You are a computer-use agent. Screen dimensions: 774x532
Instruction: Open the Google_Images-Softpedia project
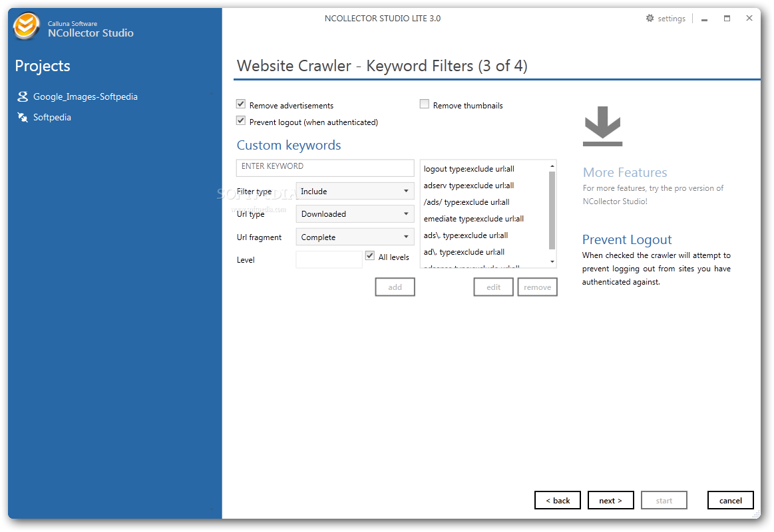tap(85, 96)
